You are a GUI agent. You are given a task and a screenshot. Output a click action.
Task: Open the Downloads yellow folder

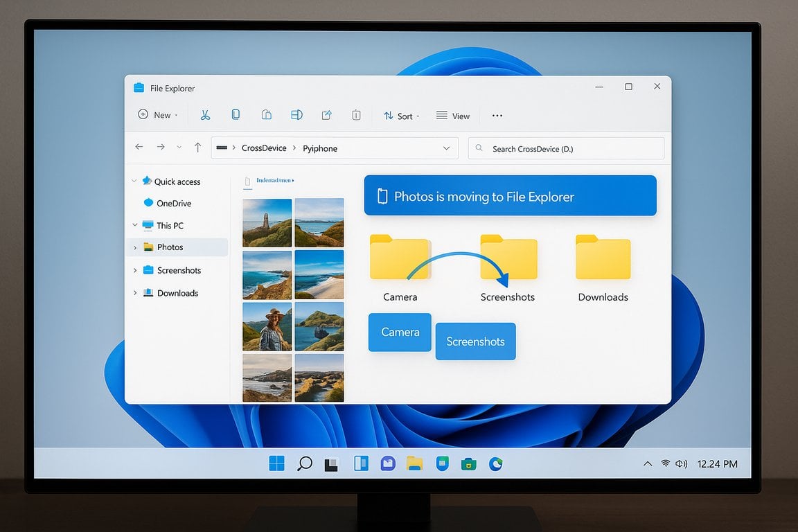pos(603,257)
